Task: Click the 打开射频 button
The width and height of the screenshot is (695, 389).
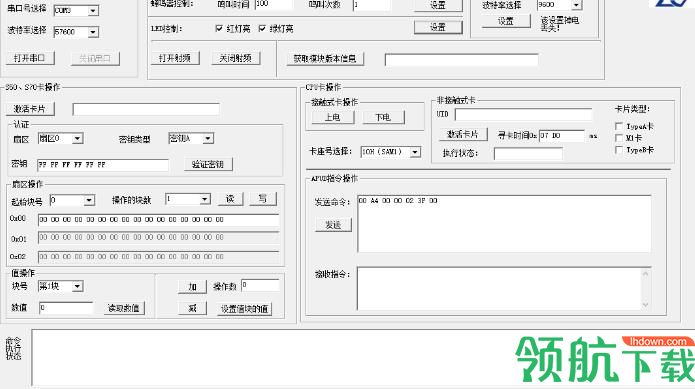Action: tap(175, 58)
